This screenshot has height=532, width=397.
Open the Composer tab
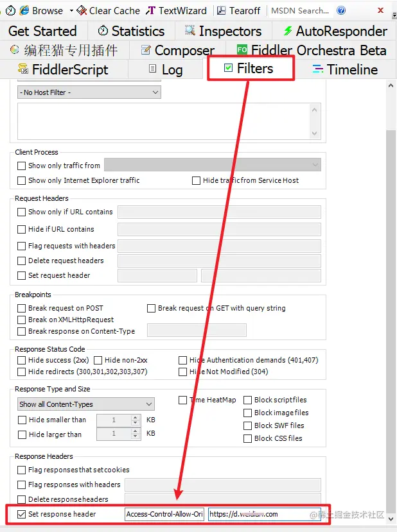177,50
